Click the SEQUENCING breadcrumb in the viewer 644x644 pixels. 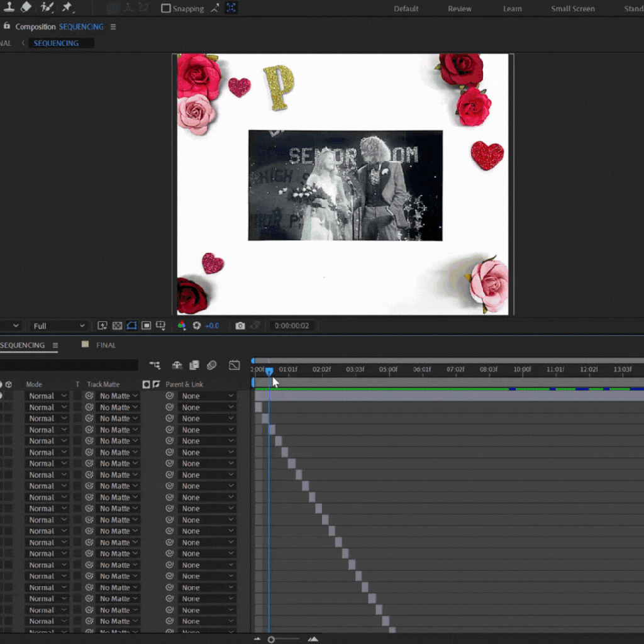point(56,43)
